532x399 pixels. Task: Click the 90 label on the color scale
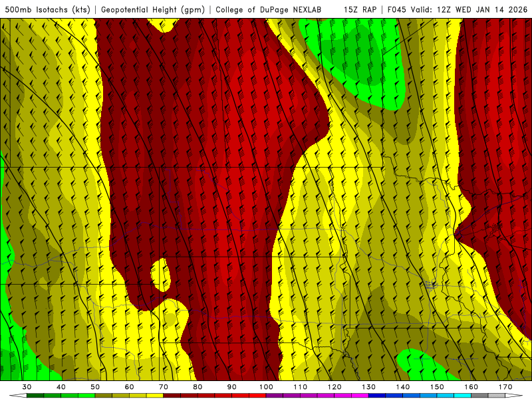tap(232, 387)
